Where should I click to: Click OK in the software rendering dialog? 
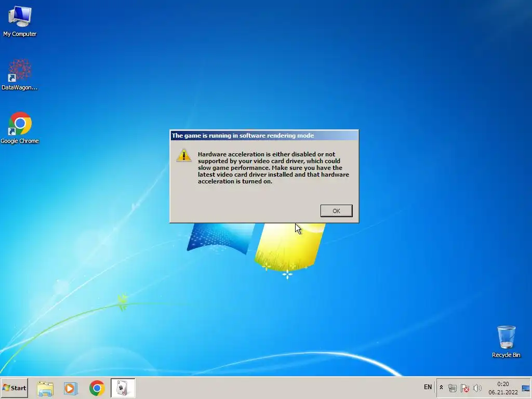point(336,211)
